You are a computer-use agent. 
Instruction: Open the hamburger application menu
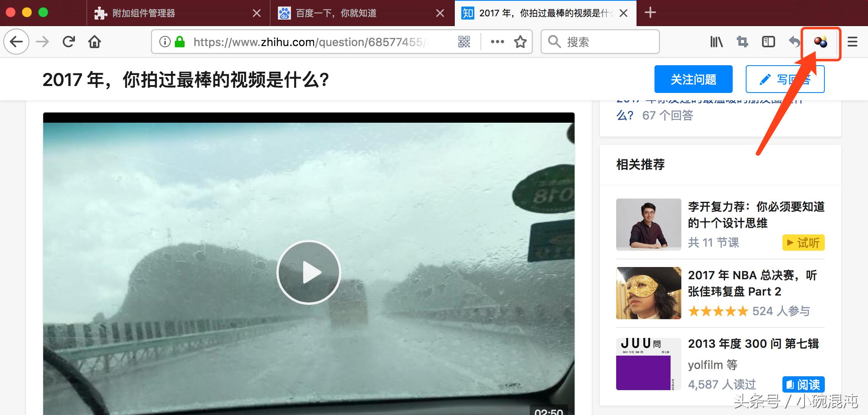pos(853,42)
